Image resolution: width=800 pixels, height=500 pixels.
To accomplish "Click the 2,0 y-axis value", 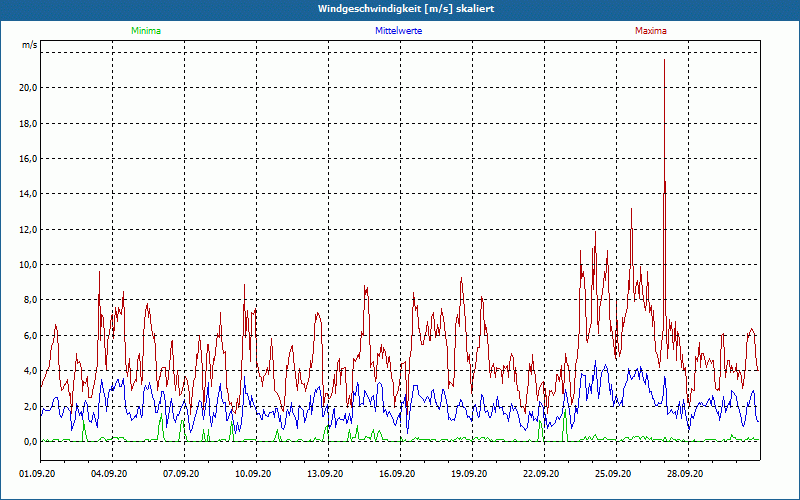I will pyautogui.click(x=31, y=407).
